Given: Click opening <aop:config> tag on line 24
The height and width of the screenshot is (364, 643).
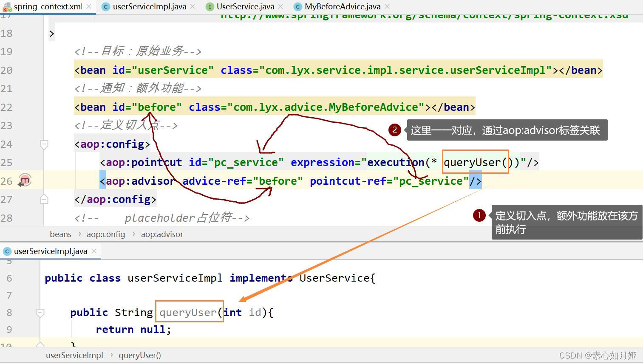Looking at the screenshot, I should (112, 144).
